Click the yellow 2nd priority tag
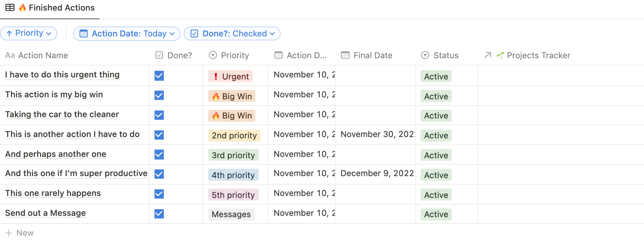The image size is (644, 241). [x=234, y=135]
